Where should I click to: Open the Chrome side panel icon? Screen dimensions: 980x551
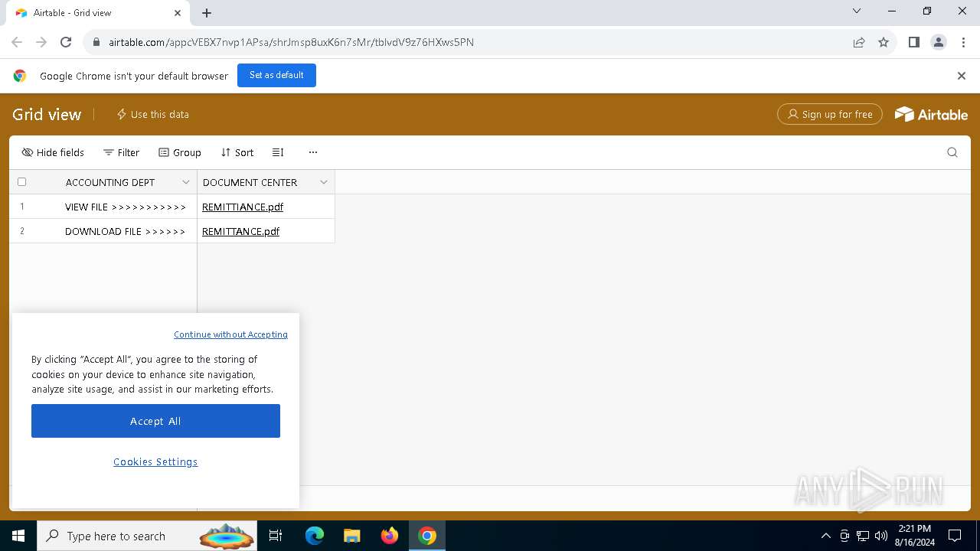[913, 42]
